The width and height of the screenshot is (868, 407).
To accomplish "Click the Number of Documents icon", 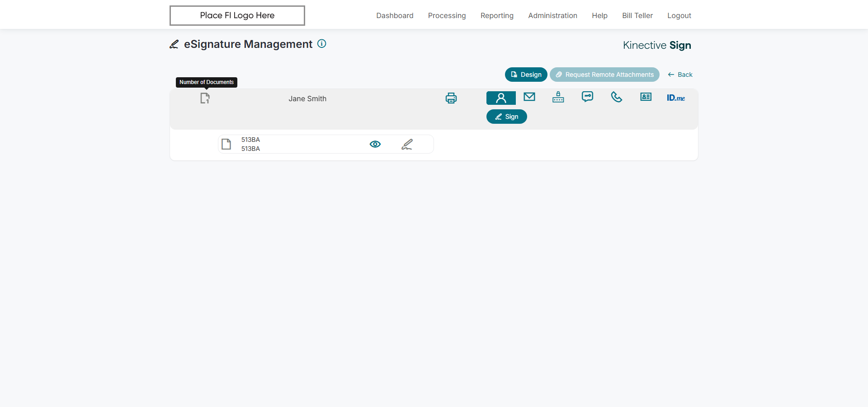I will click(x=205, y=98).
